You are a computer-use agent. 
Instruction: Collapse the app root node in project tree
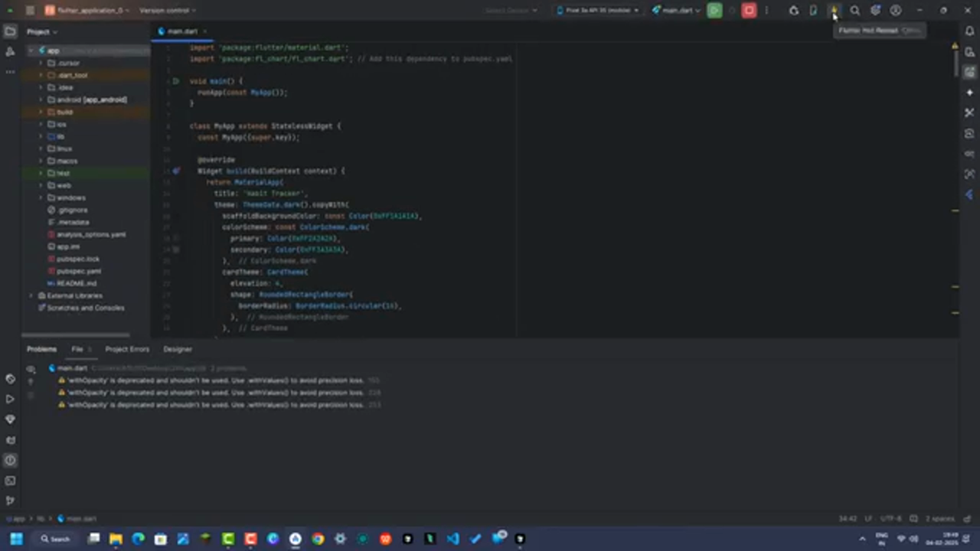(x=31, y=51)
